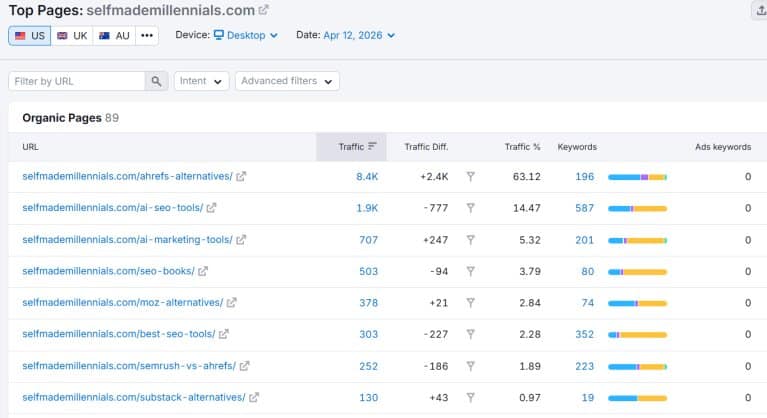Viewport: 767px width, 418px height.
Task: Open selfmademillennials.com/ai-marketing-tools/ link
Action: 127,240
